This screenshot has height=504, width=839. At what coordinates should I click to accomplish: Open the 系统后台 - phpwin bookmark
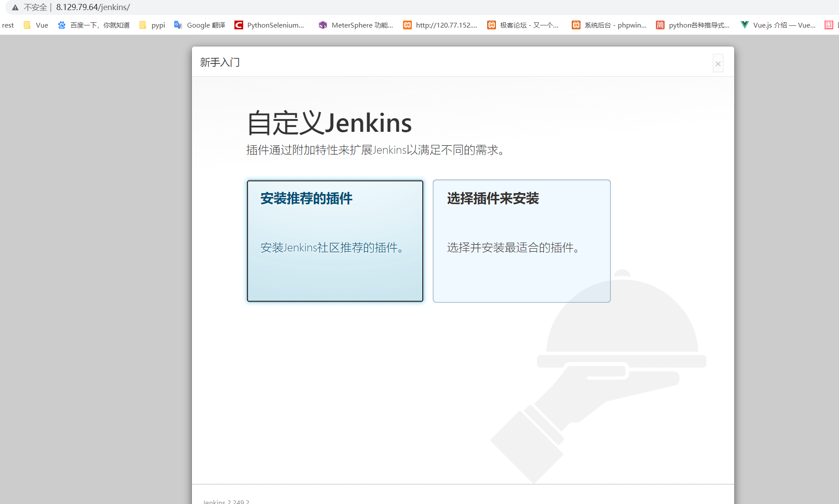click(x=609, y=25)
